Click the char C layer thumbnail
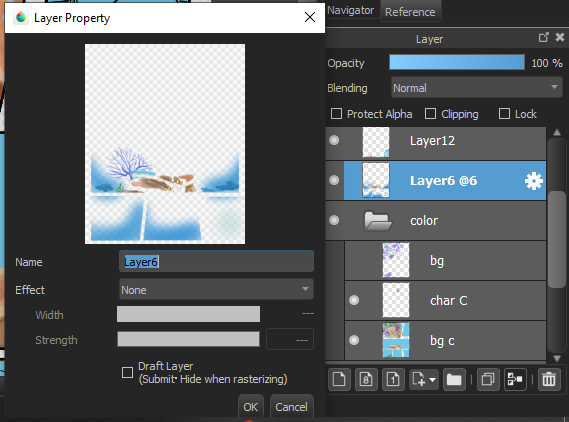569x422 pixels. (x=396, y=300)
